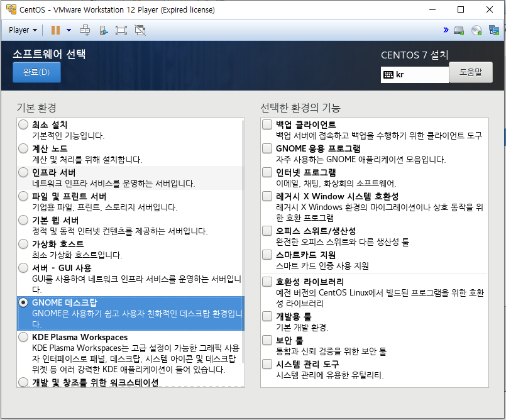Viewport: 506px width, 420px height.
Task: Click text '계산 및 처리를 위해 설치합니다.'
Action: coord(87,160)
